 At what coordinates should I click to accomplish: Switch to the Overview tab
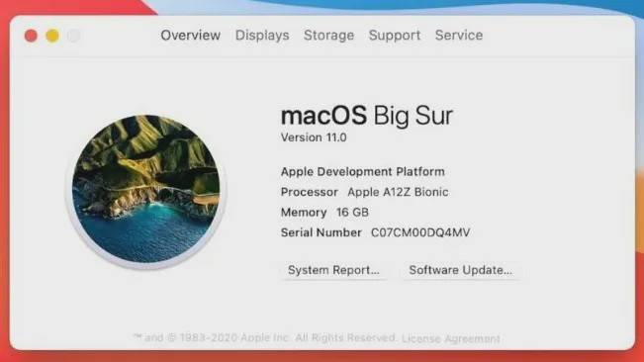[x=191, y=36]
